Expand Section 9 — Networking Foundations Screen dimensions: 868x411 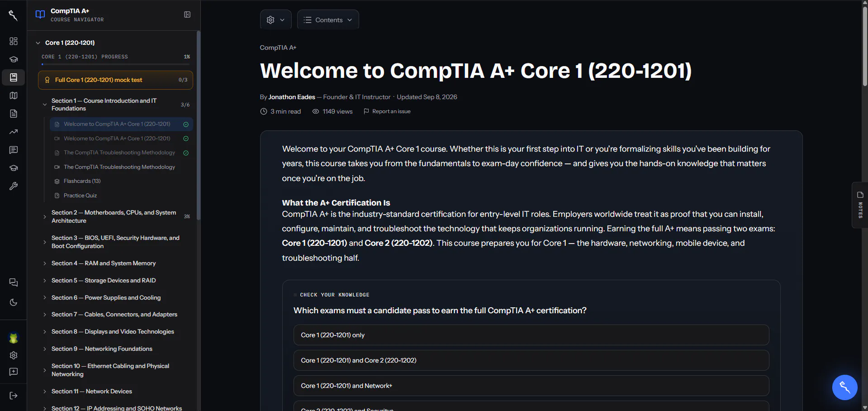[x=45, y=349]
